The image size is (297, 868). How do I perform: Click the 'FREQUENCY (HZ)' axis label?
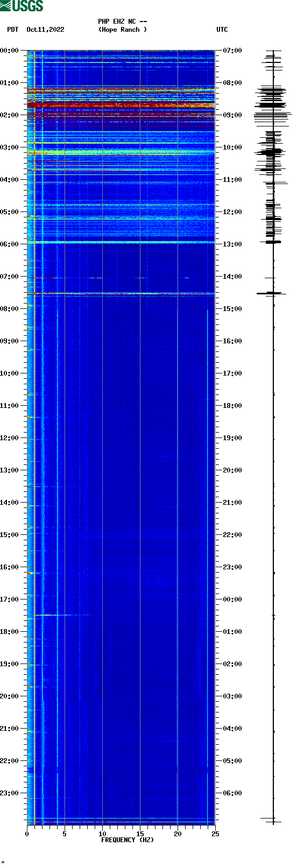[x=128, y=840]
